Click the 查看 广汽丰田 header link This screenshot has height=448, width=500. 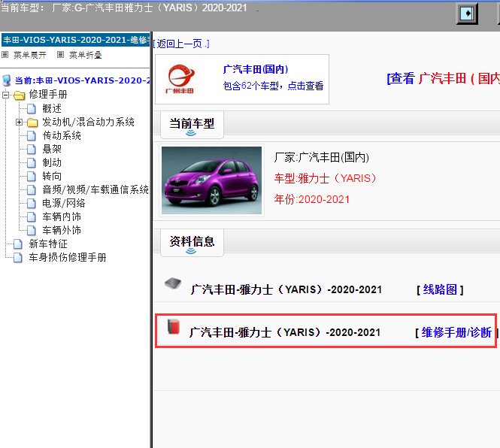coord(444,78)
